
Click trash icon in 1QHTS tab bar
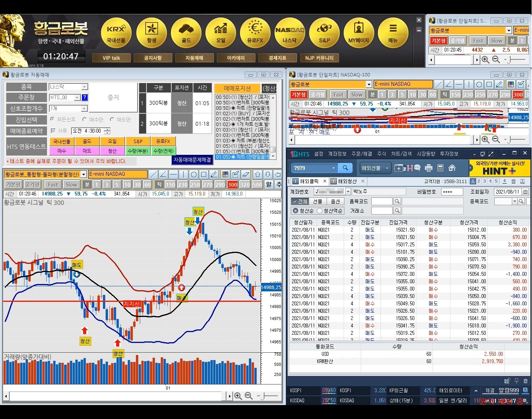tap(513, 181)
